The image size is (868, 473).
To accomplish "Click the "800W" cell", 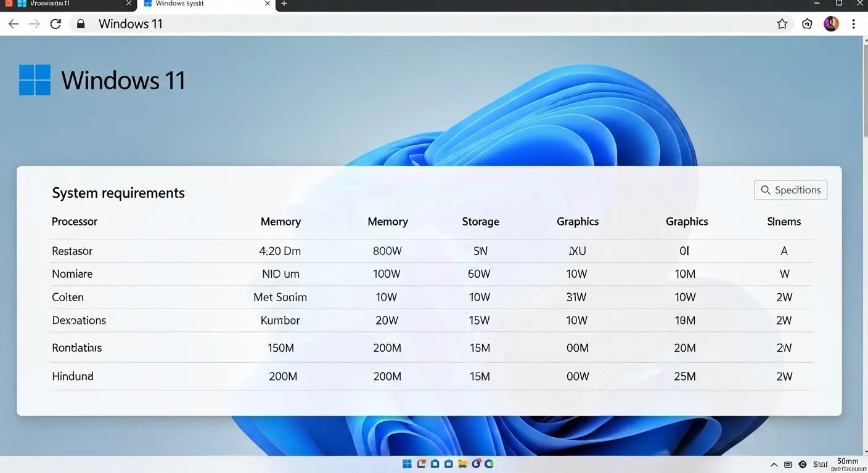I will (x=387, y=251).
